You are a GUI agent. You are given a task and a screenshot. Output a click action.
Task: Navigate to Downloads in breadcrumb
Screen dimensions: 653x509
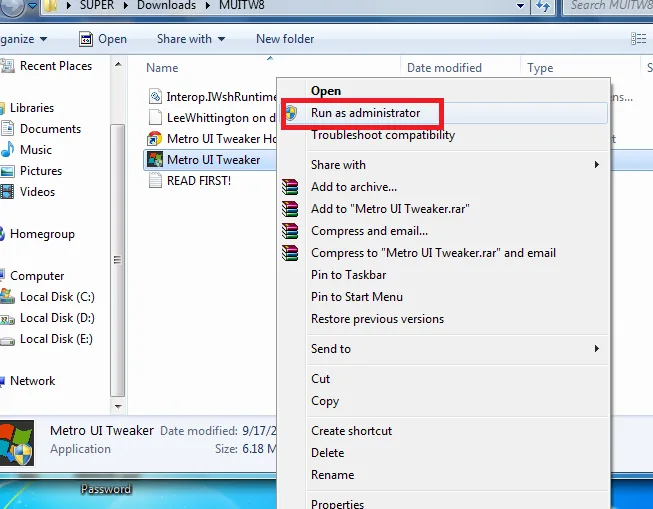[166, 6]
